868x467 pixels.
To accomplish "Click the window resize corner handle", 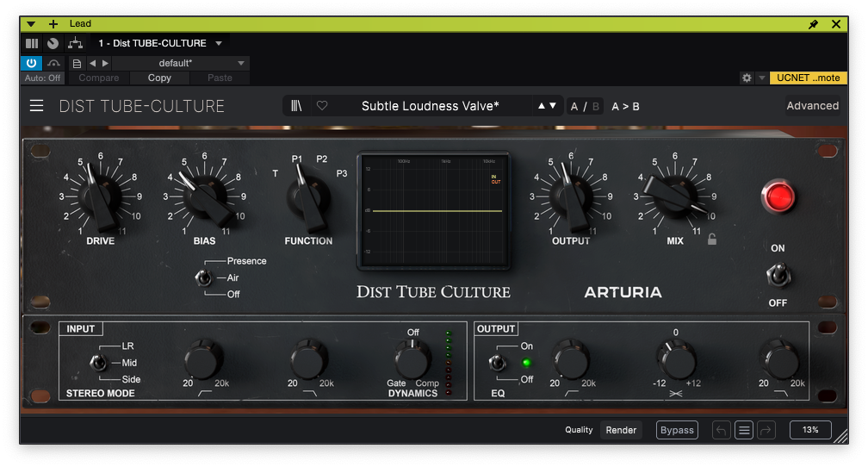I will pyautogui.click(x=840, y=437).
